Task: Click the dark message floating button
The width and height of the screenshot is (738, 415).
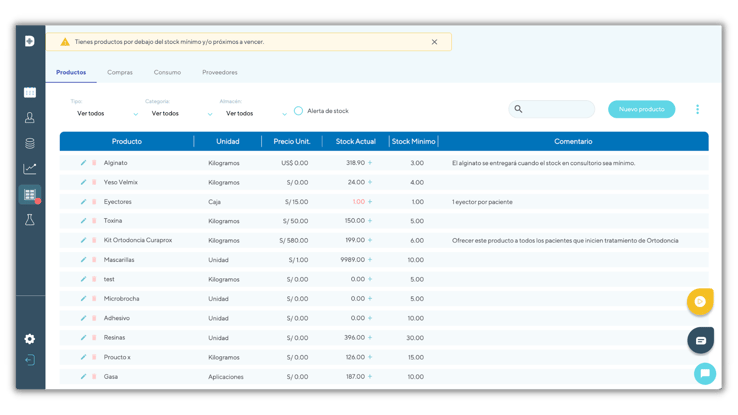Action: (x=700, y=340)
